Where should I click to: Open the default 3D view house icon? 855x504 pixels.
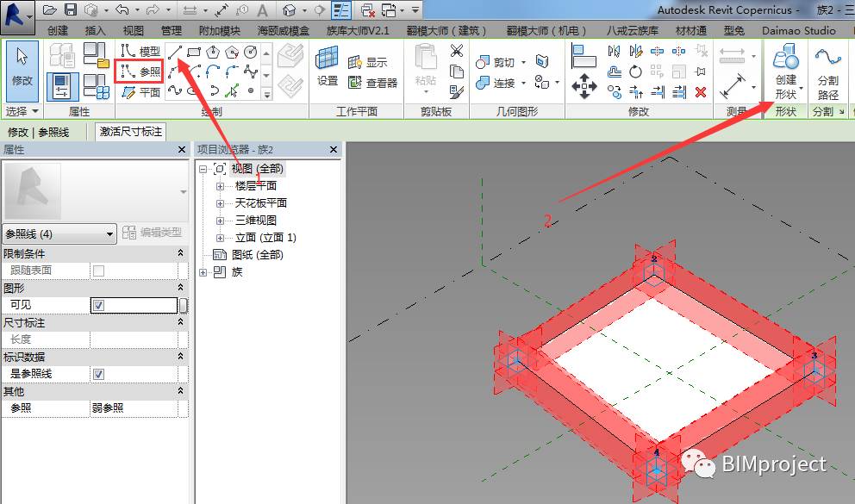[290, 9]
